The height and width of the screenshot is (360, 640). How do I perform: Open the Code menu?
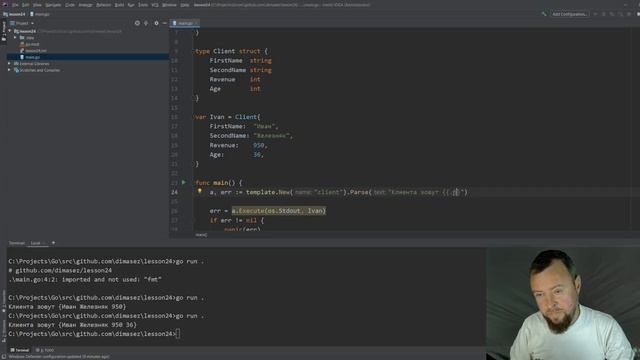coord(70,5)
